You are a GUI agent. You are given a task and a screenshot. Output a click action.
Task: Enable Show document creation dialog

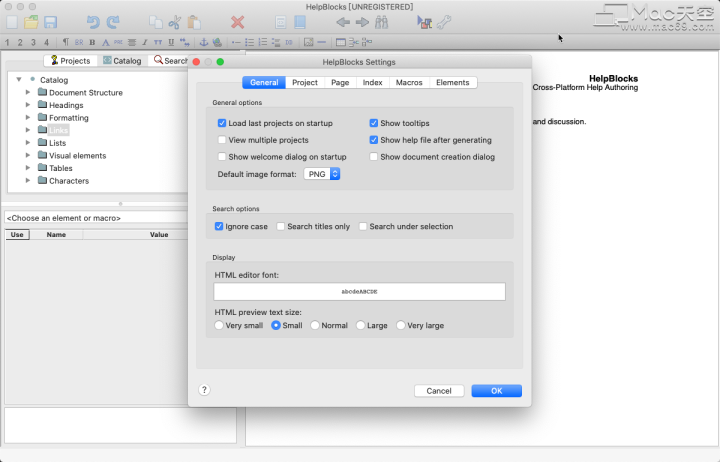(x=374, y=157)
